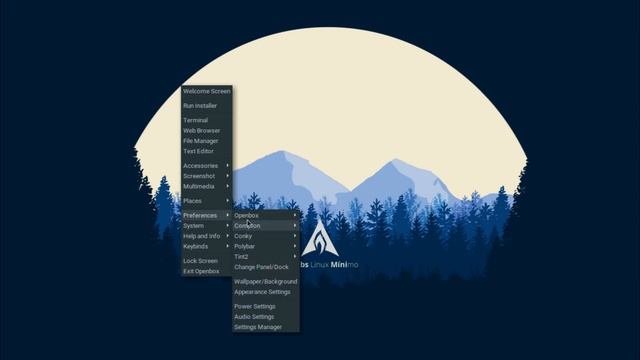Select Change Panel/Dock entry
The image size is (640, 360).
(266, 267)
